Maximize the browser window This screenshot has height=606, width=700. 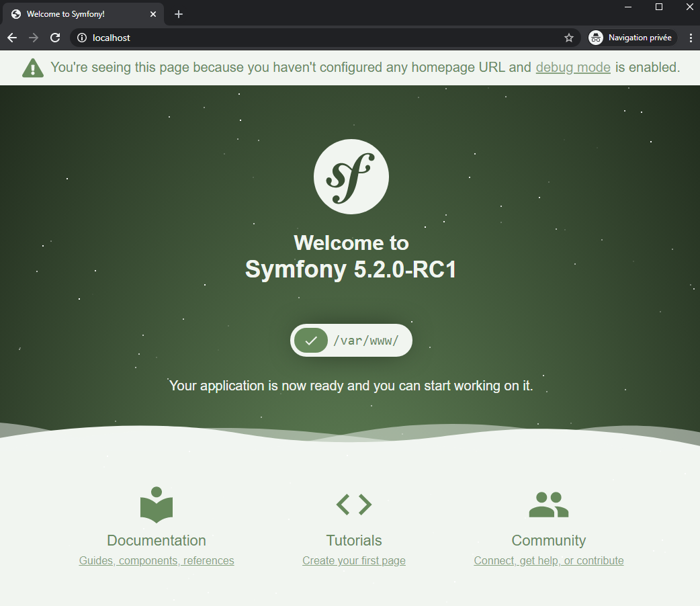tap(659, 7)
